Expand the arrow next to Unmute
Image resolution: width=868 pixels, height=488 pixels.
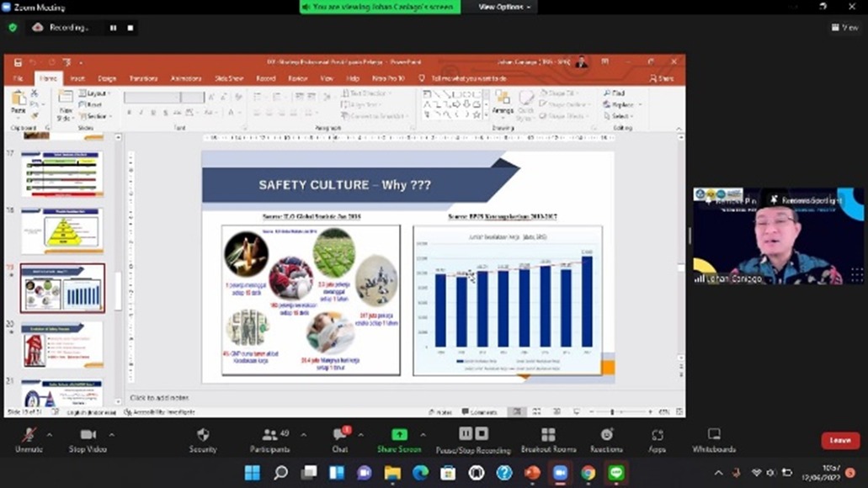pyautogui.click(x=49, y=435)
